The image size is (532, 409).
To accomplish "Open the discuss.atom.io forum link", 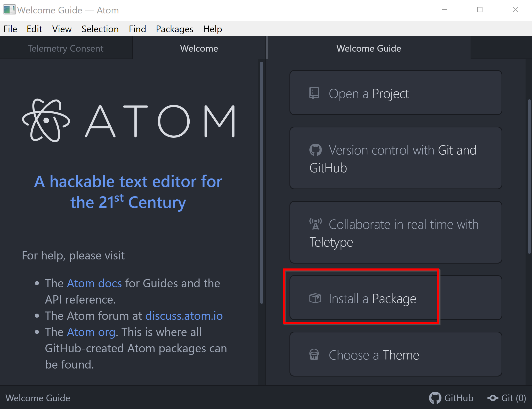I will [x=184, y=316].
